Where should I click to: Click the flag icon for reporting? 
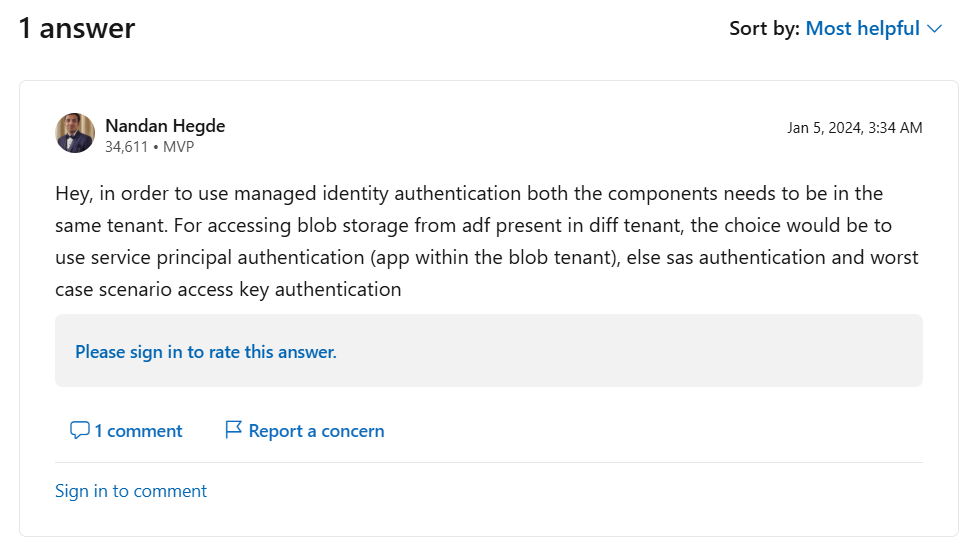[233, 430]
